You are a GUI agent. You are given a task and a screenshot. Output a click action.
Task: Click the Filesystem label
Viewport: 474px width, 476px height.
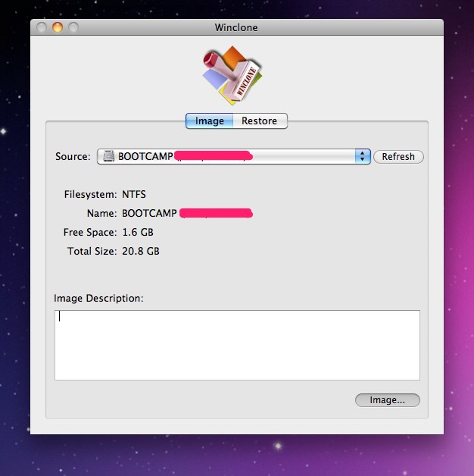90,194
